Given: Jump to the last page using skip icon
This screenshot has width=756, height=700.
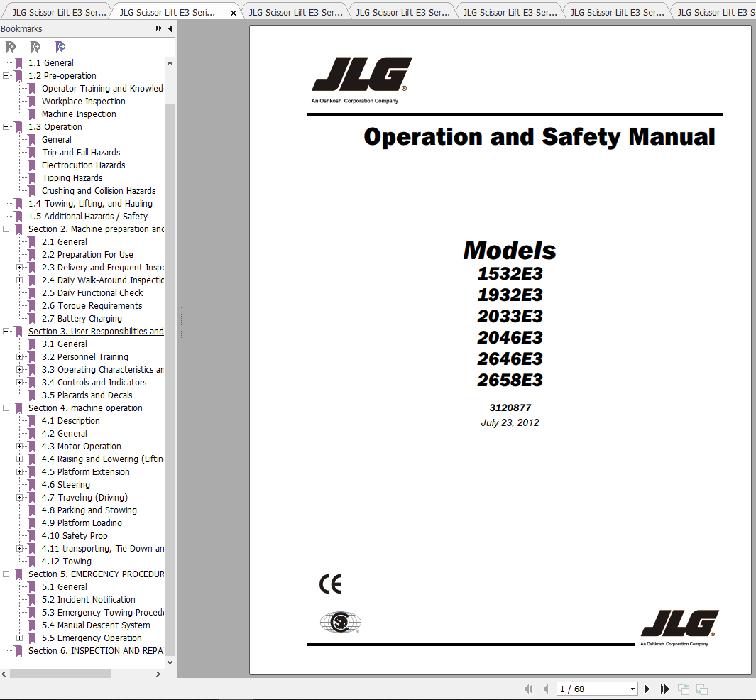Looking at the screenshot, I should (664, 688).
